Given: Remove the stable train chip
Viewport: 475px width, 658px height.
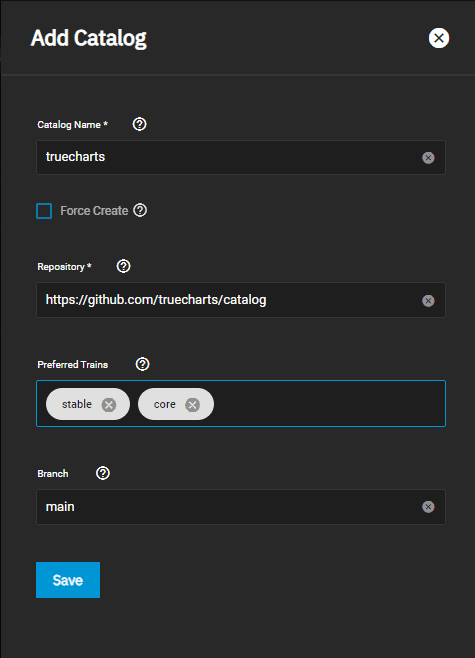Looking at the screenshot, I should (109, 405).
